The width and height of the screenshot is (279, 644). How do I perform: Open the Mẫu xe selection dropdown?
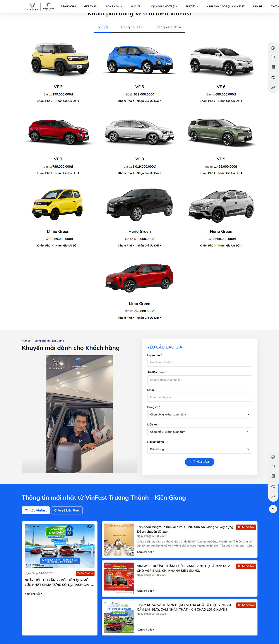tap(200, 432)
